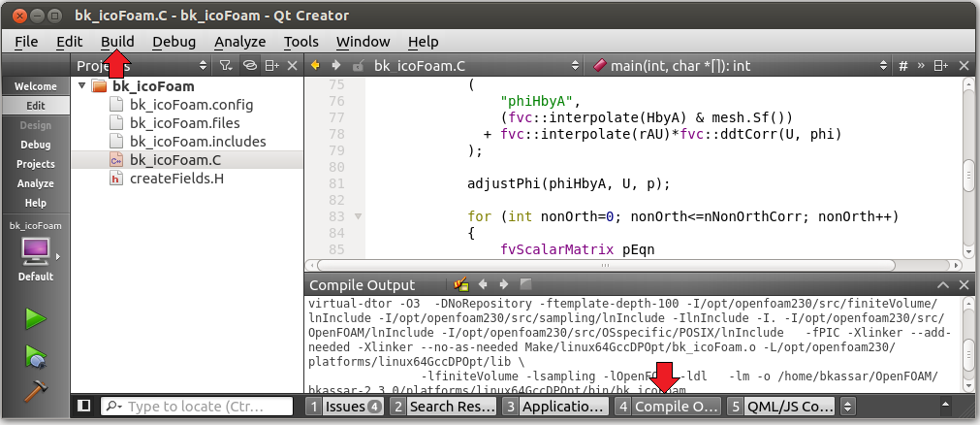Switch to Welcome mode in sidebar
This screenshot has width=980, height=425.
tap(36, 86)
